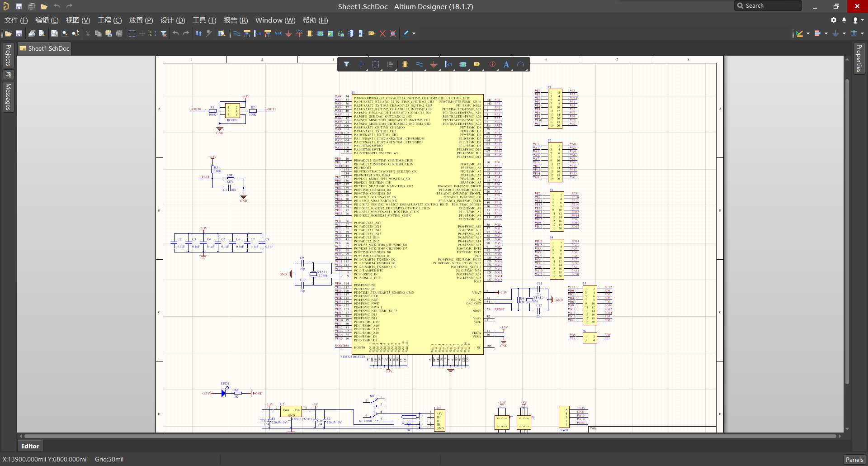Open notifications with the bell icon
Image resolution: width=868 pixels, height=466 pixels.
click(844, 20)
